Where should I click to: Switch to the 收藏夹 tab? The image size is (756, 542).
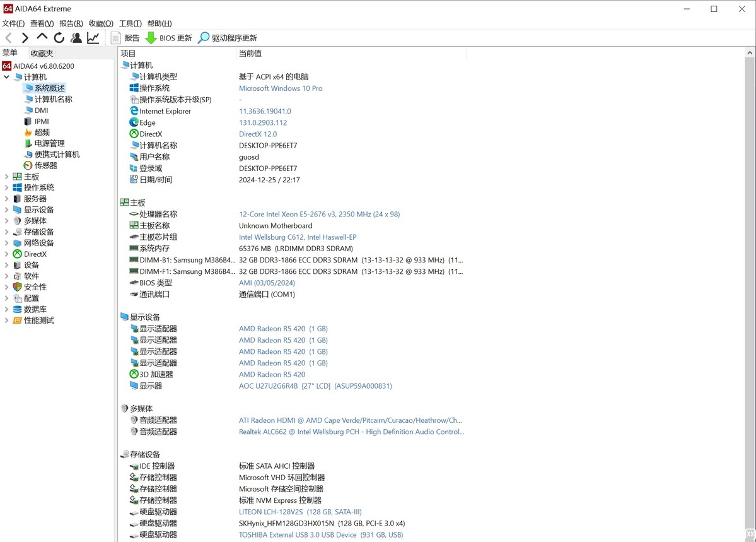[42, 53]
